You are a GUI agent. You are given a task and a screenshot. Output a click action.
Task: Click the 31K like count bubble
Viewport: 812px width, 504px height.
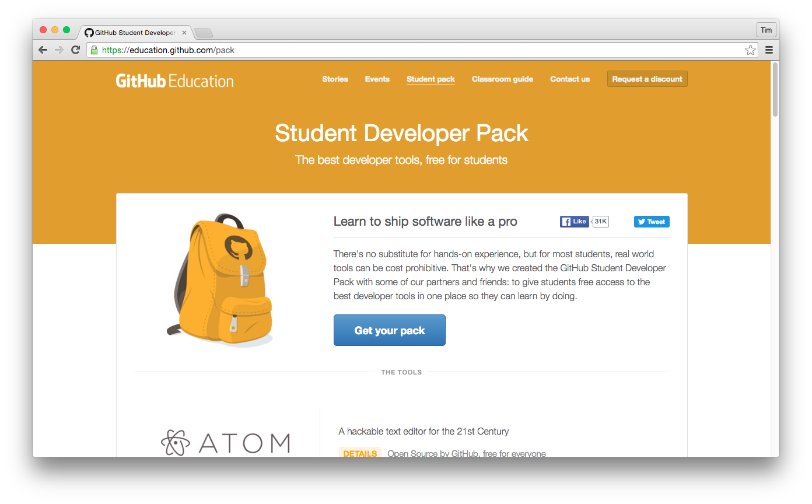pos(600,222)
